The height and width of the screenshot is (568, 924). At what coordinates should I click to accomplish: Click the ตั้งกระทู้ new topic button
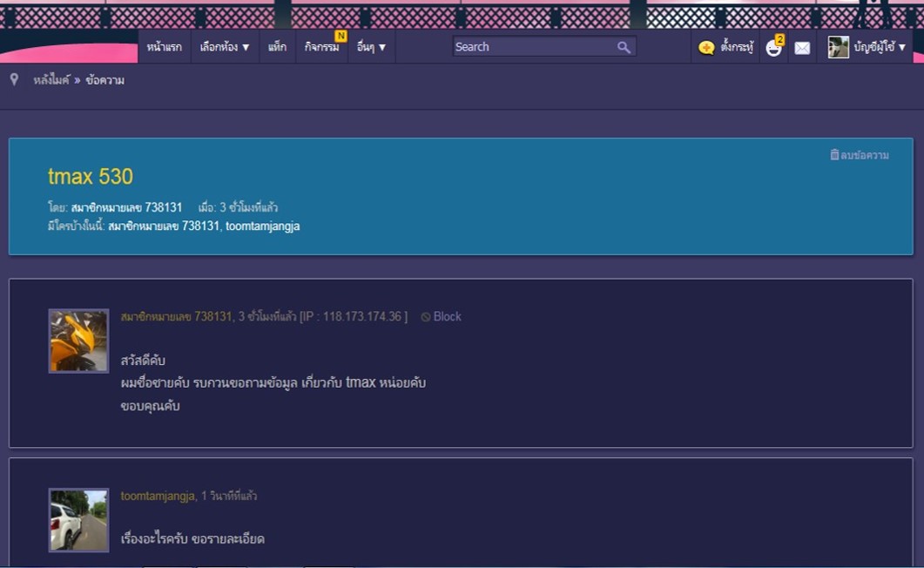click(x=737, y=47)
